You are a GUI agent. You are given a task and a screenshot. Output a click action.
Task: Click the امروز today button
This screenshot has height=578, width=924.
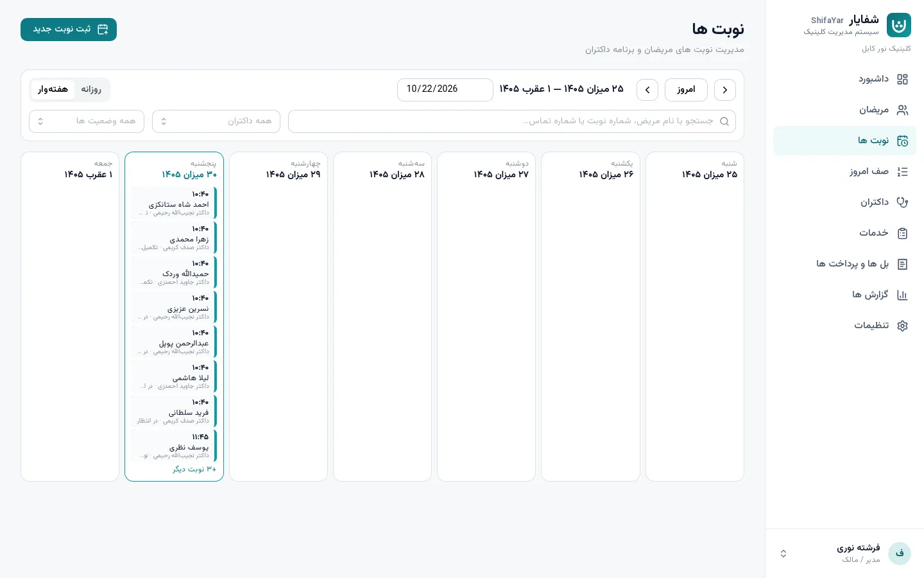coord(686,90)
